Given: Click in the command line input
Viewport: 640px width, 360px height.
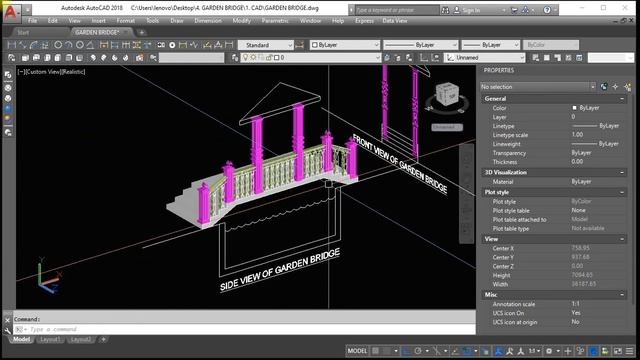Looking at the screenshot, I should [245, 329].
